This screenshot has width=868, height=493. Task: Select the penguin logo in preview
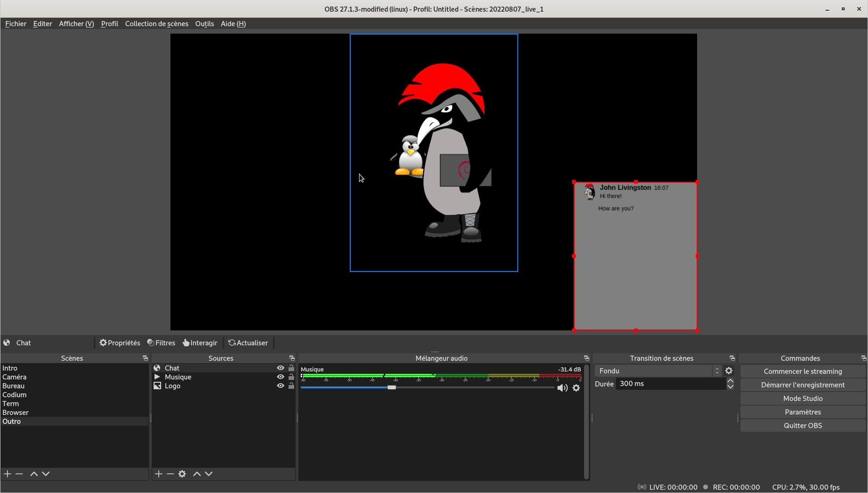pyautogui.click(x=434, y=153)
